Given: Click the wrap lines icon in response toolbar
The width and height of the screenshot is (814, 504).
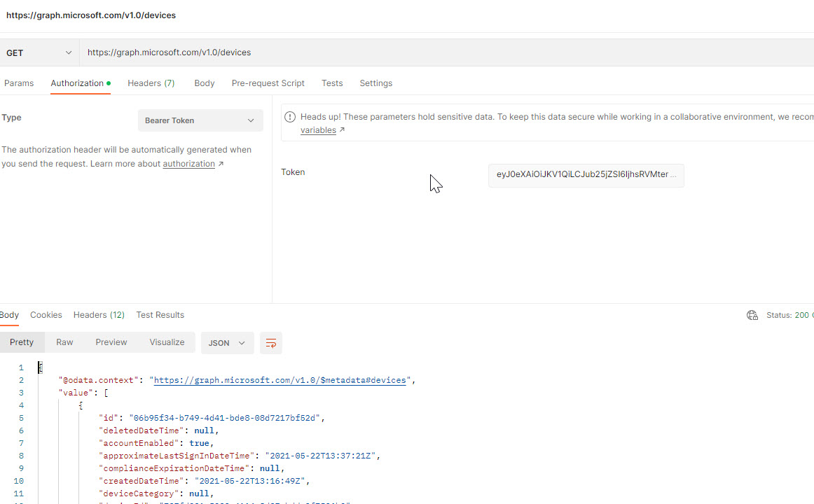Looking at the screenshot, I should pos(271,343).
